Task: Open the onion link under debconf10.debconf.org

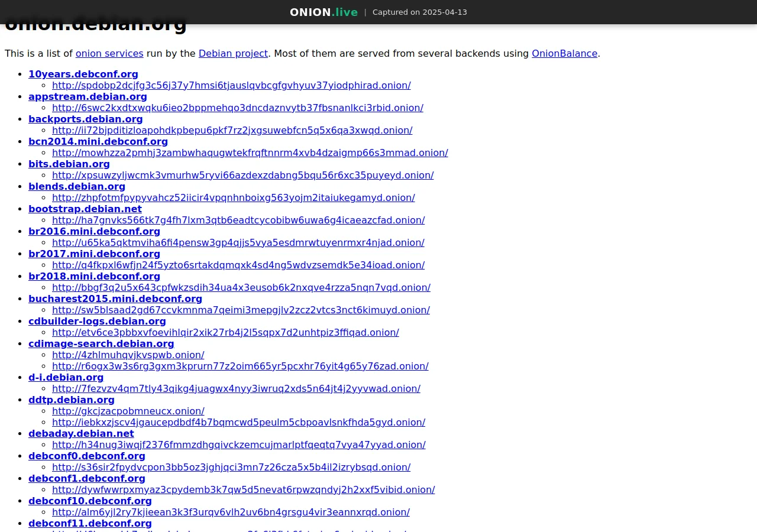Action: point(231,512)
